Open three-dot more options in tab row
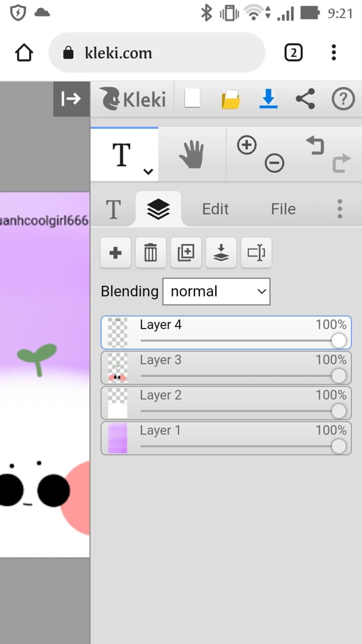The image size is (362, 644). [340, 209]
